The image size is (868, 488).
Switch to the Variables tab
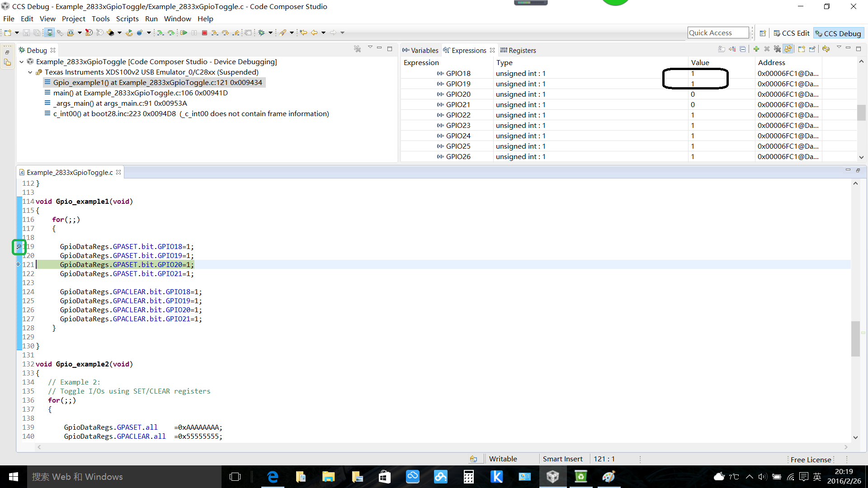click(x=420, y=50)
